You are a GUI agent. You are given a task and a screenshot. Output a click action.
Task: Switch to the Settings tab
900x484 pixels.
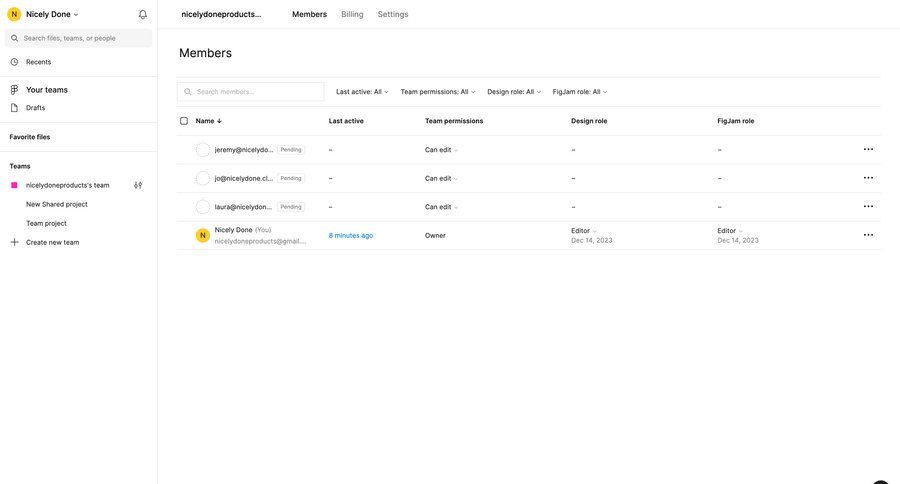(393, 14)
